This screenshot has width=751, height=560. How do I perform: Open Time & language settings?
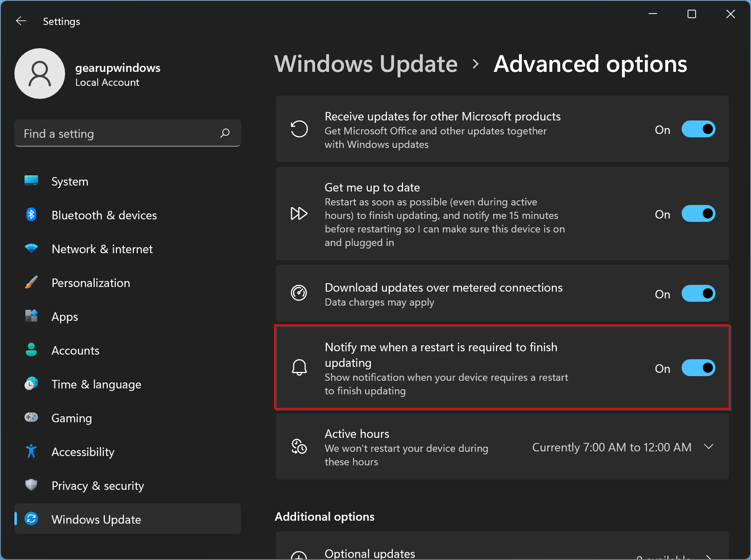(128, 384)
